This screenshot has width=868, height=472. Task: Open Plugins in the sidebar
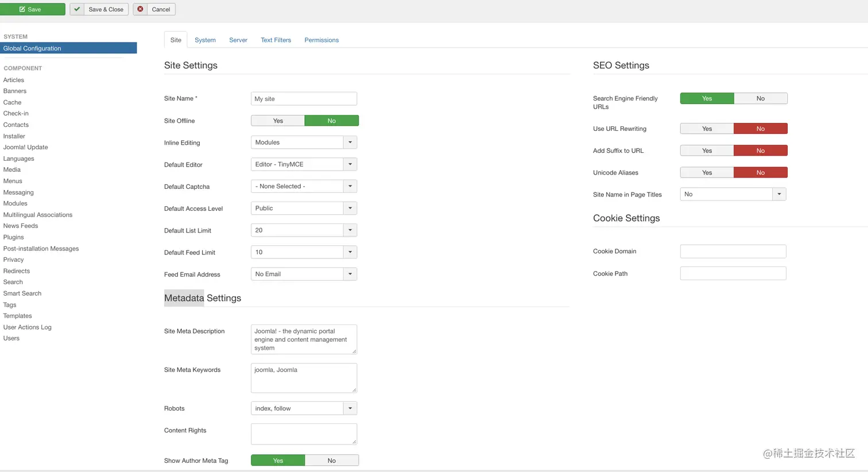point(14,237)
